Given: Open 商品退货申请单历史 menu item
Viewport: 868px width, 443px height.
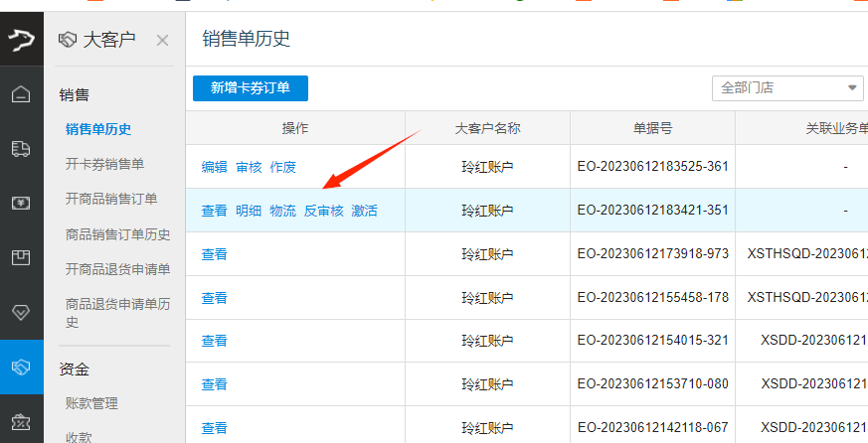Looking at the screenshot, I should coord(118,313).
